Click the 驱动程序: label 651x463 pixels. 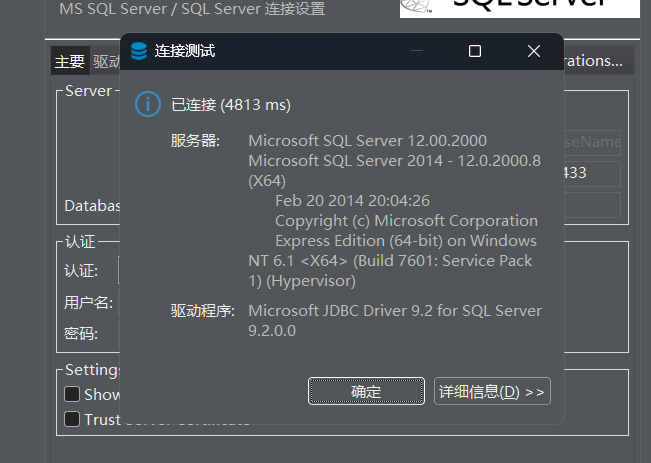point(203,311)
